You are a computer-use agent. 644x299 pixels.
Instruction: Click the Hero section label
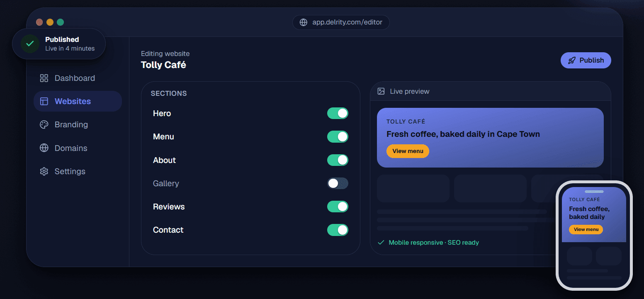tap(162, 113)
